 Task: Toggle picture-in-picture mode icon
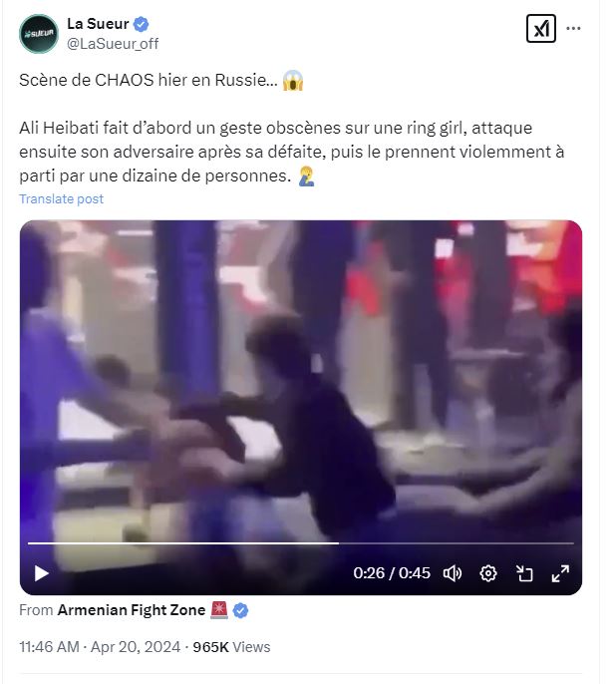(x=524, y=573)
